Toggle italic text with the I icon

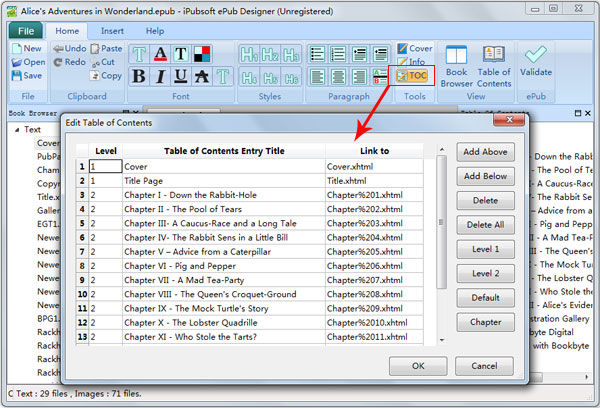coord(160,76)
